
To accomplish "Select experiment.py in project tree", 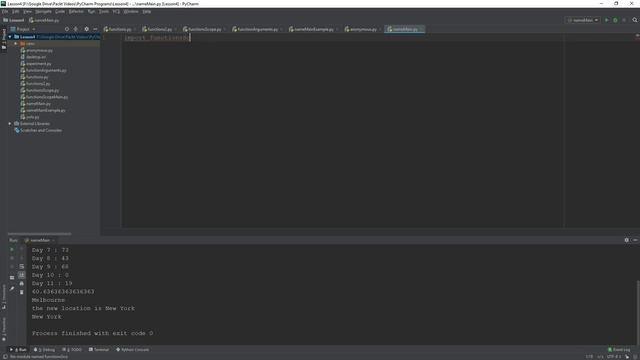I will pos(38,64).
